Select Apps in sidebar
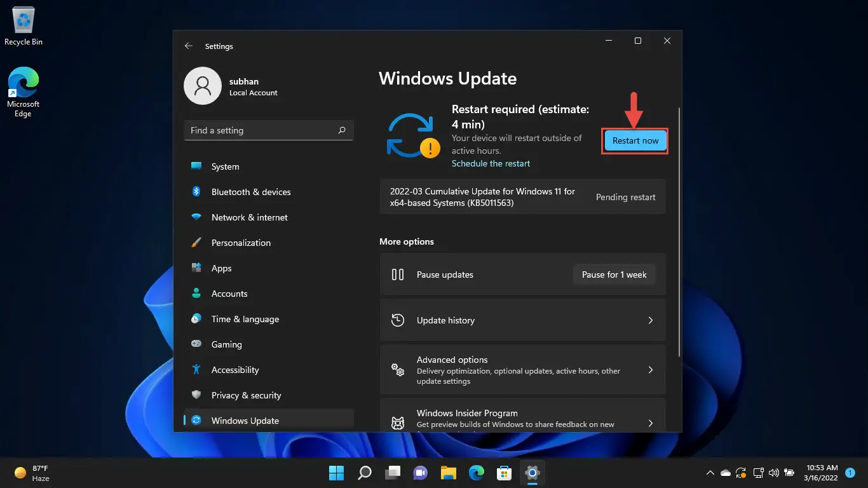 pos(268,268)
